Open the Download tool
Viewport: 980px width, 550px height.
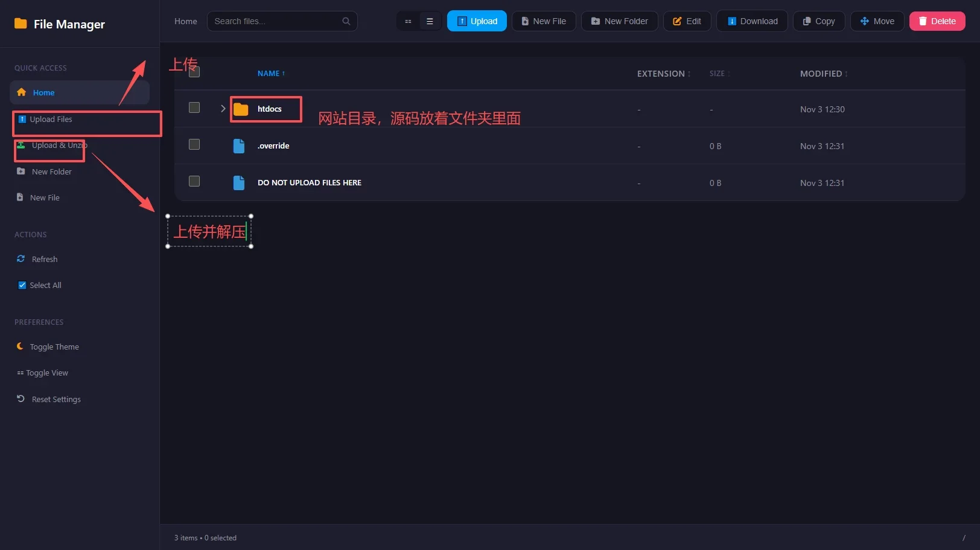tap(731, 21)
